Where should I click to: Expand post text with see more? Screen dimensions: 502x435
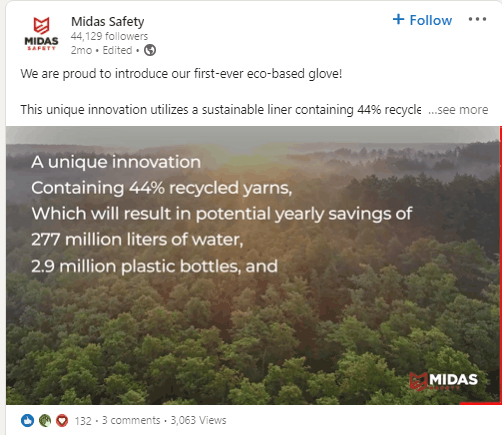tap(458, 110)
